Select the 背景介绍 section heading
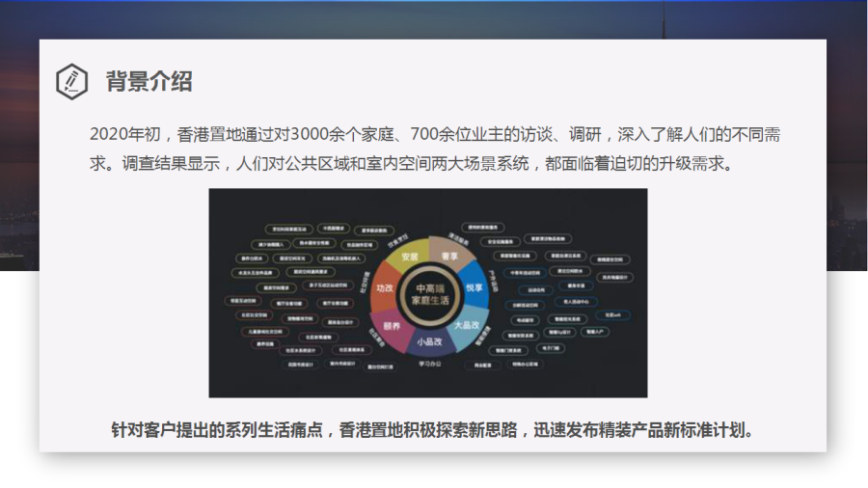 coord(149,81)
